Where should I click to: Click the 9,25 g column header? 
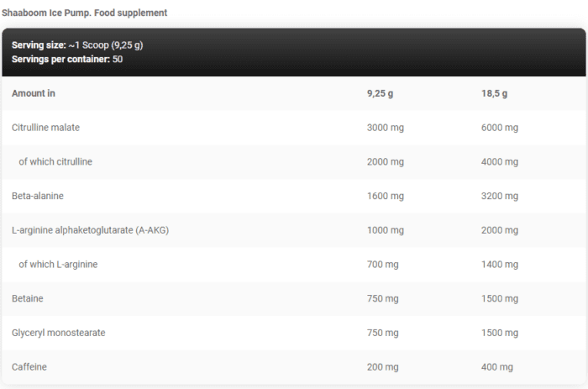click(380, 93)
